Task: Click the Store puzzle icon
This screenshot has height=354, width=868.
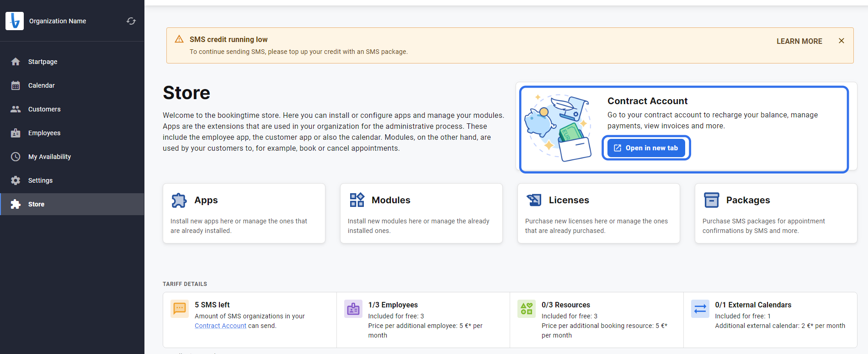Action: (16, 204)
